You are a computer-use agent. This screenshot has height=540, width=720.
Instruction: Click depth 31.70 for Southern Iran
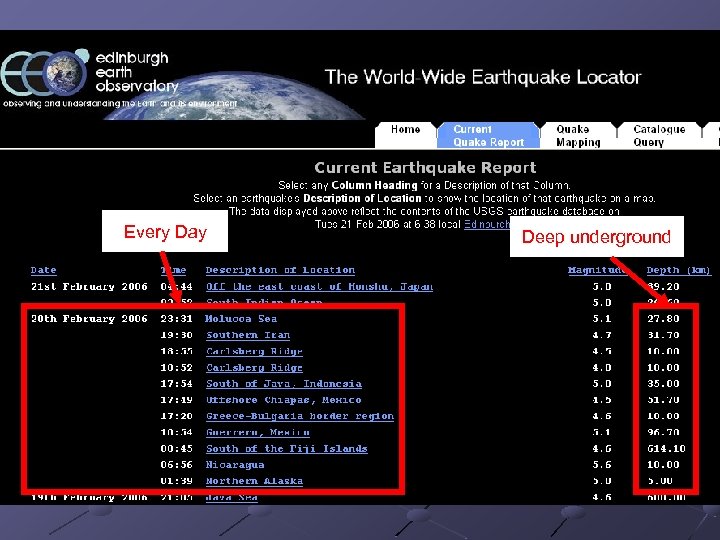[x=663, y=335]
